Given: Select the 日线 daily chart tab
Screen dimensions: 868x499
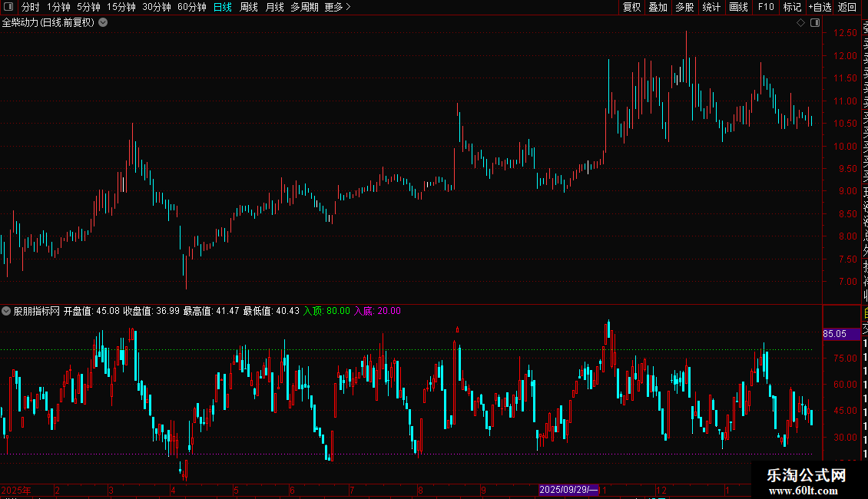Looking at the screenshot, I should point(223,7).
